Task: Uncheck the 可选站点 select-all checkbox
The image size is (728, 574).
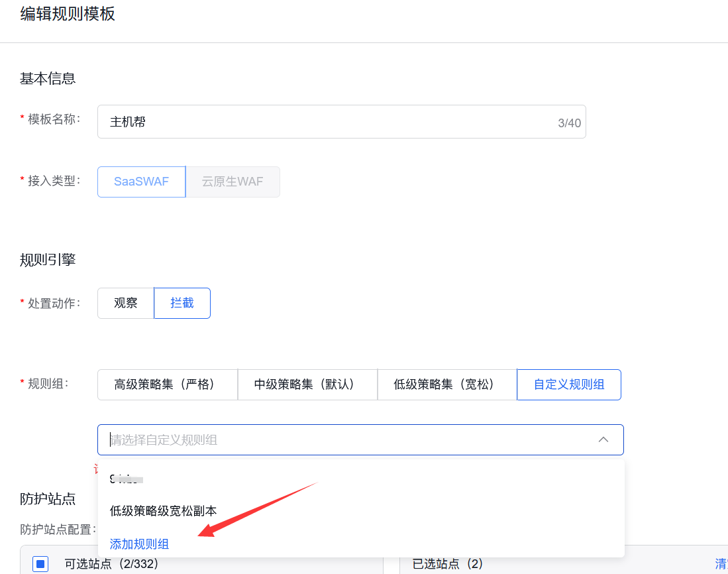Action: click(x=40, y=563)
